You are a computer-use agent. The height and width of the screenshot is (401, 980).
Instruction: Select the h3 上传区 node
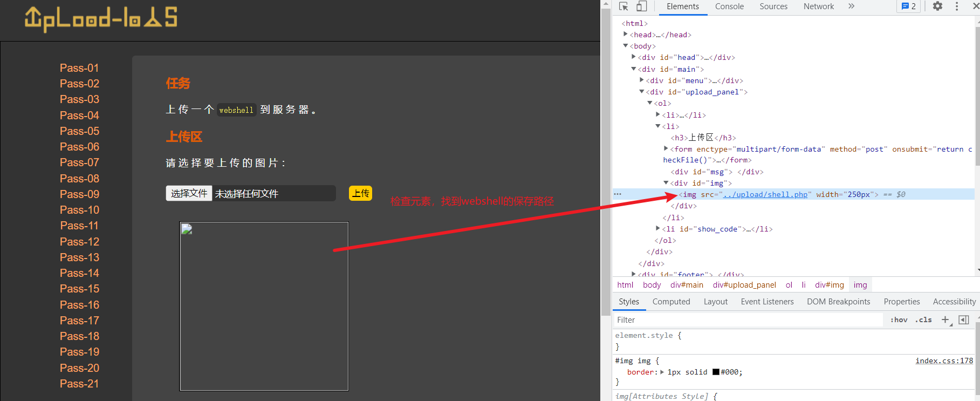(703, 138)
